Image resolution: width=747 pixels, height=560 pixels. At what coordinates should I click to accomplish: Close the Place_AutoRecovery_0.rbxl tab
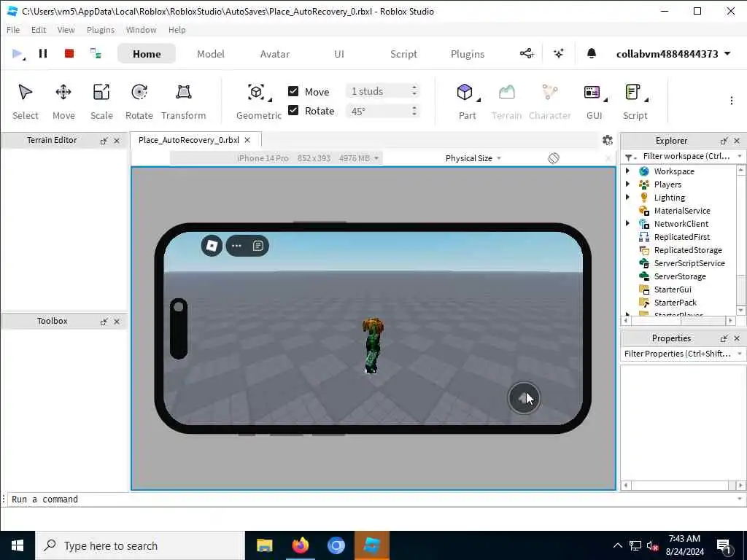(247, 139)
